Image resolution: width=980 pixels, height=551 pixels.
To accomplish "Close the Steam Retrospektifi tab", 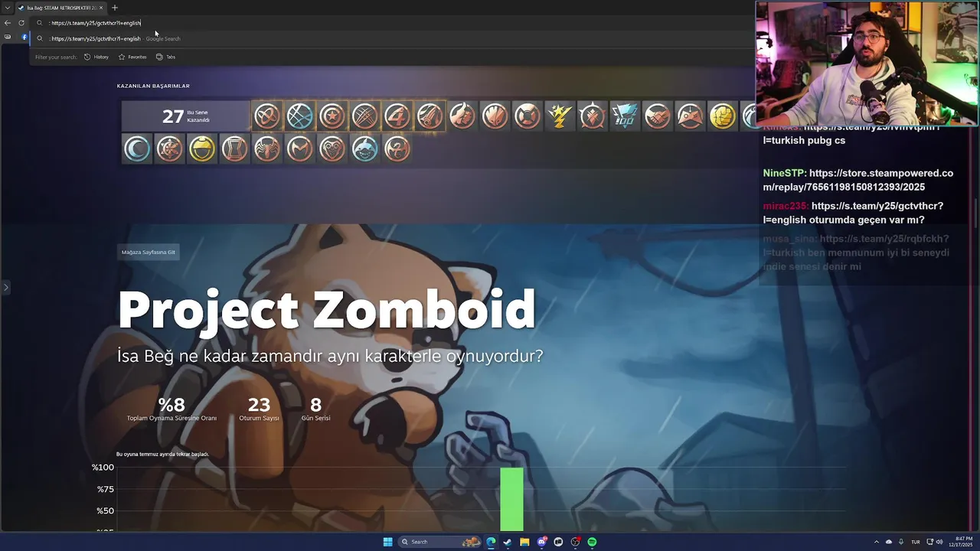I will coord(101,8).
